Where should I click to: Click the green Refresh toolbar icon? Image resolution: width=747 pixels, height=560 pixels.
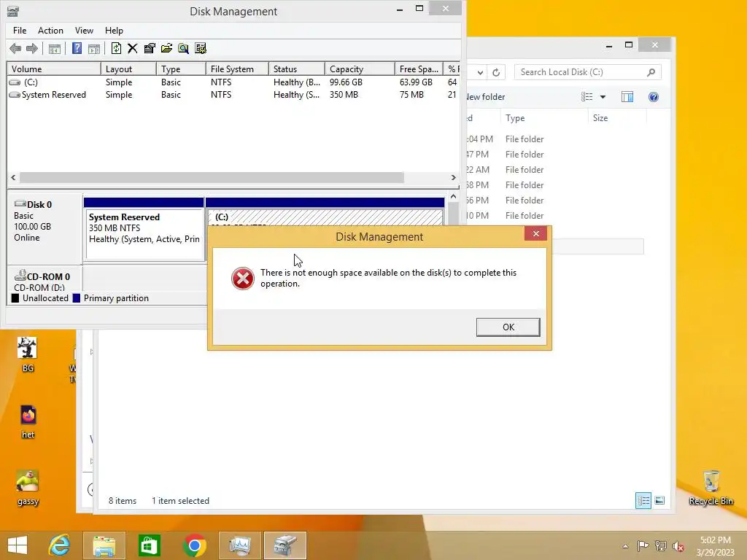(116, 48)
